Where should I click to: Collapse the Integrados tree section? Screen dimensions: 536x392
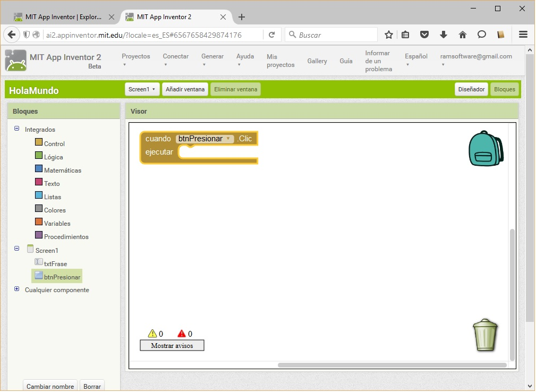point(16,129)
